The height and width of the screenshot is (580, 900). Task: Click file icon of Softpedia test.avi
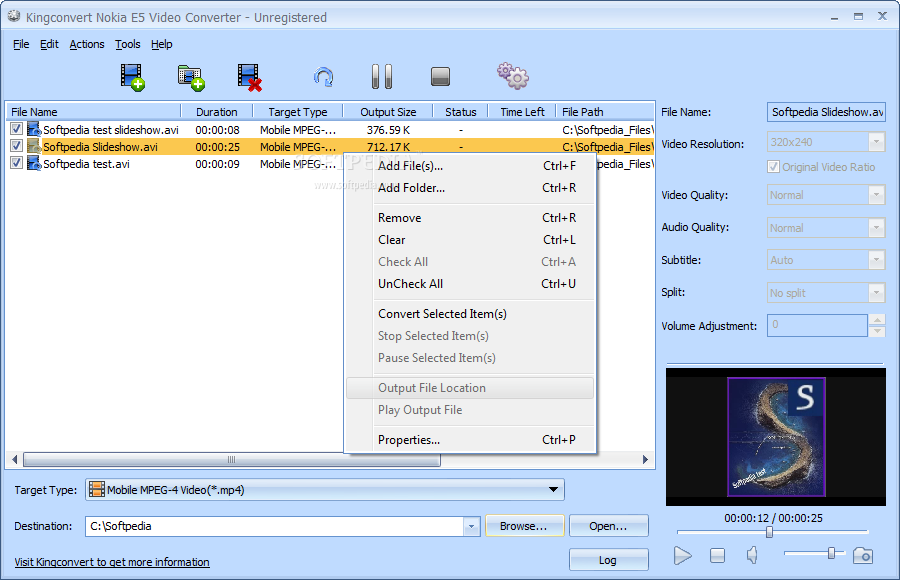pyautogui.click(x=34, y=164)
